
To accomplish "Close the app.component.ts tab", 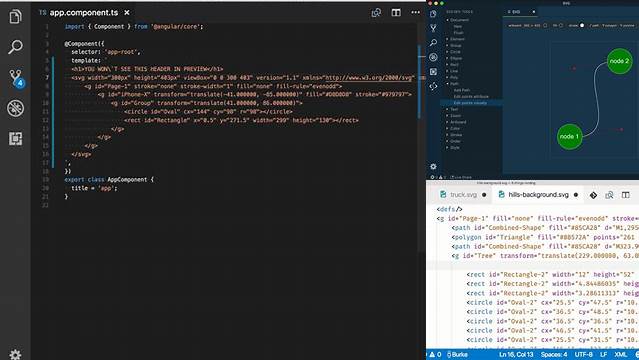I will point(127,13).
